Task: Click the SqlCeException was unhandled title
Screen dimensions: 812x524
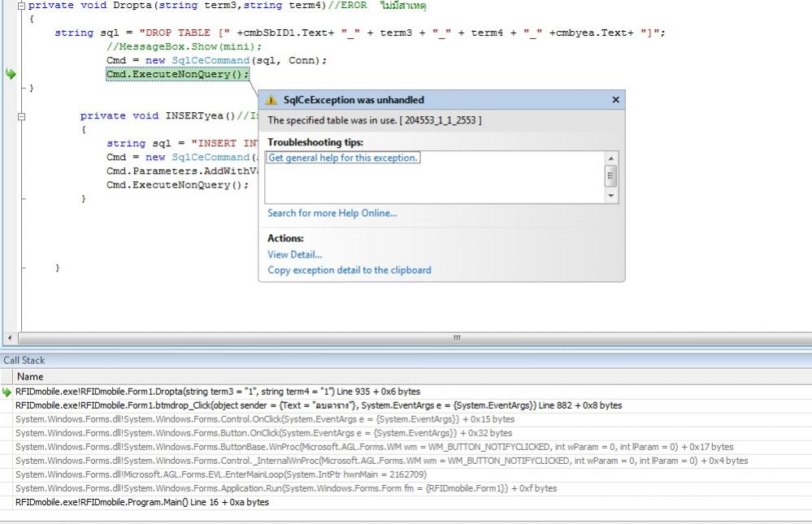Action: (x=354, y=100)
